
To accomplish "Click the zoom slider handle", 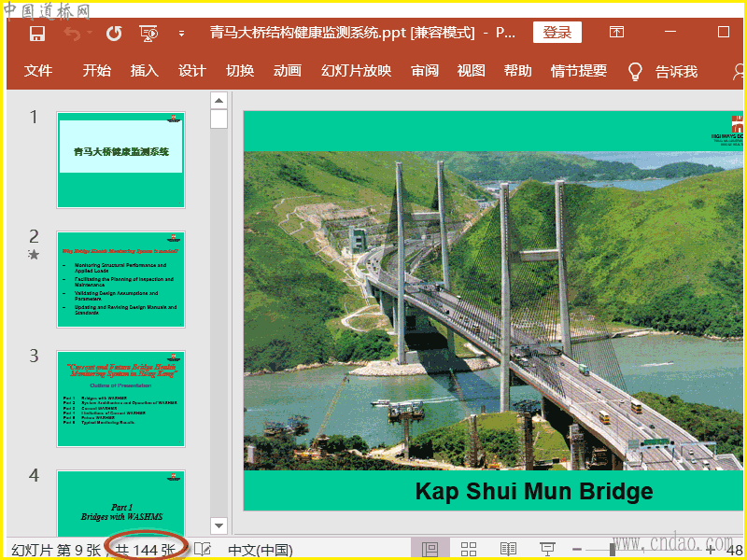I will (x=613, y=550).
